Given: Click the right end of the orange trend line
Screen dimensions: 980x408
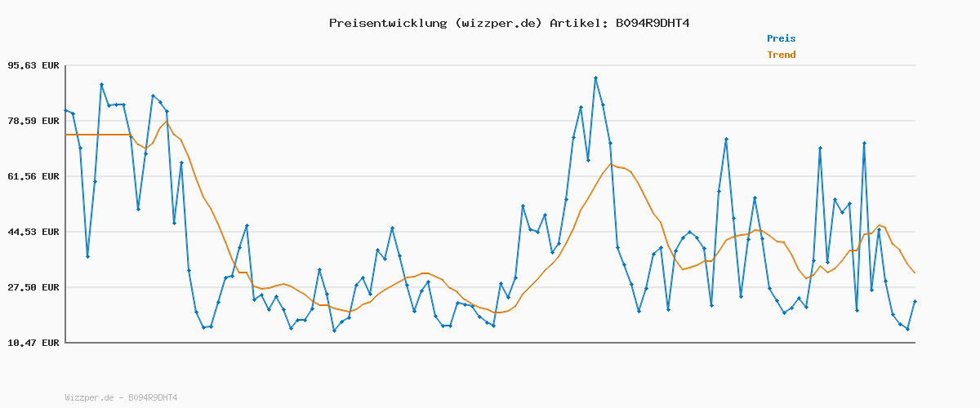Looking at the screenshot, I should (x=915, y=273).
